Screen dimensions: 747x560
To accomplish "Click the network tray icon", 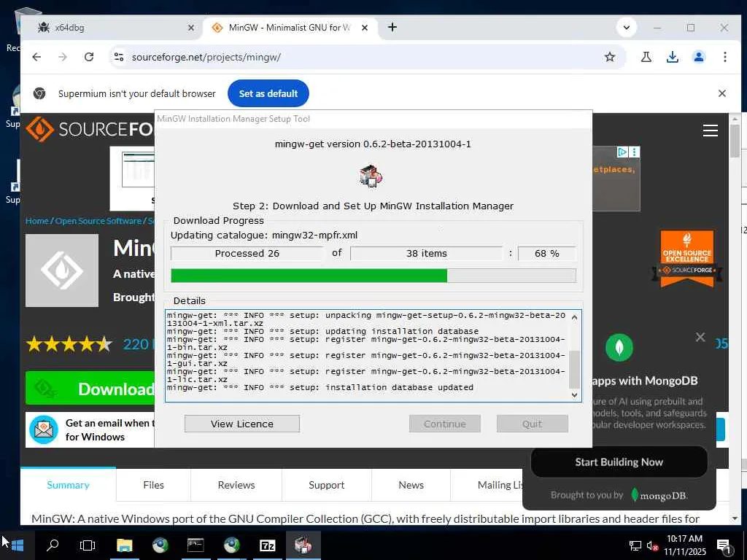I will point(635,545).
